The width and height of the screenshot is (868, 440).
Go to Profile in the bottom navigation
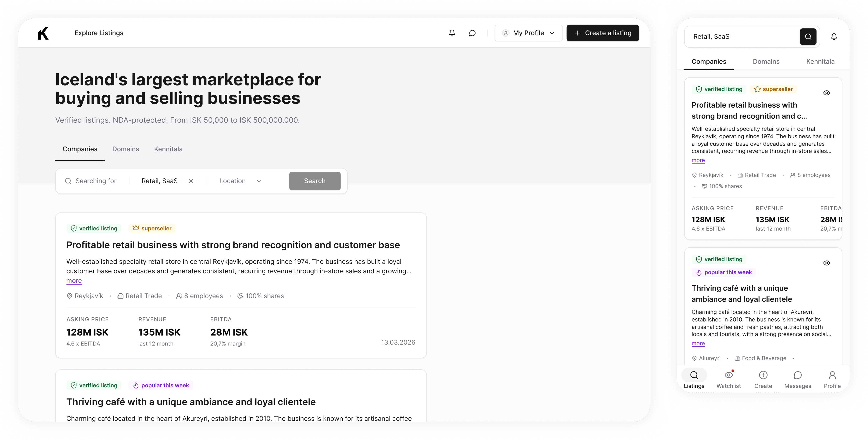coord(832,379)
